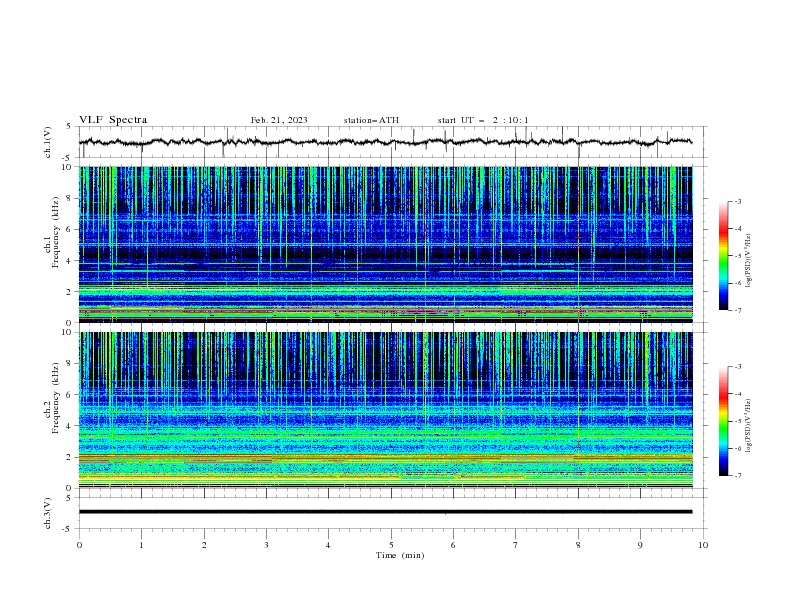
Task: Click the "0" tick on the time axis
Action: click(x=79, y=545)
